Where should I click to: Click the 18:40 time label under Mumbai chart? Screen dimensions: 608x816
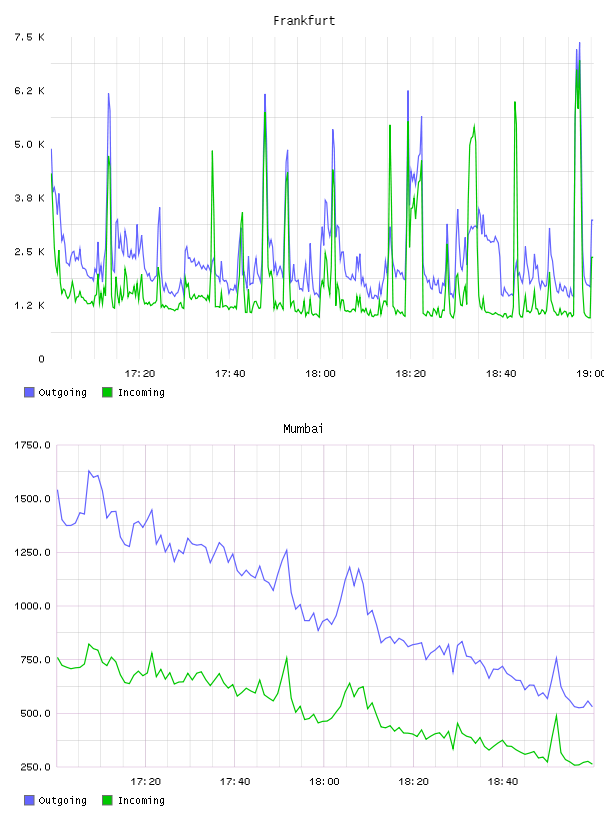(x=502, y=782)
